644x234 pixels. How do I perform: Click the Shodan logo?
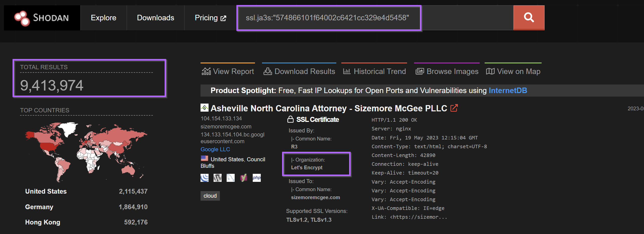[x=42, y=18]
